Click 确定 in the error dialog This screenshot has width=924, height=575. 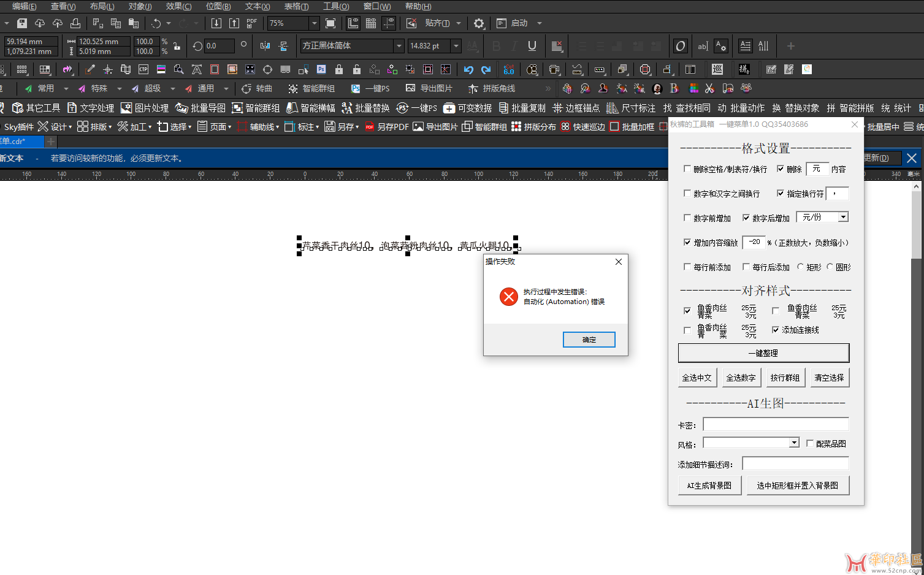[x=589, y=340]
